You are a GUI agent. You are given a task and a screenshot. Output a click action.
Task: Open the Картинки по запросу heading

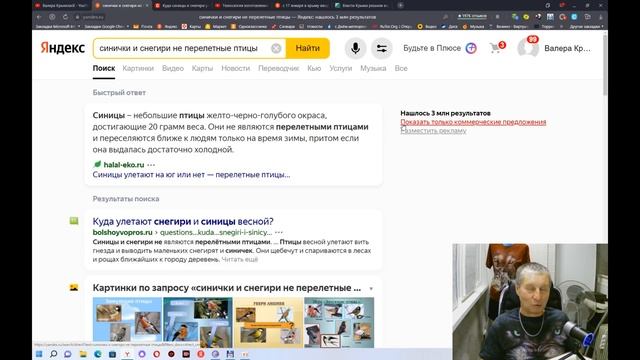coord(227,288)
